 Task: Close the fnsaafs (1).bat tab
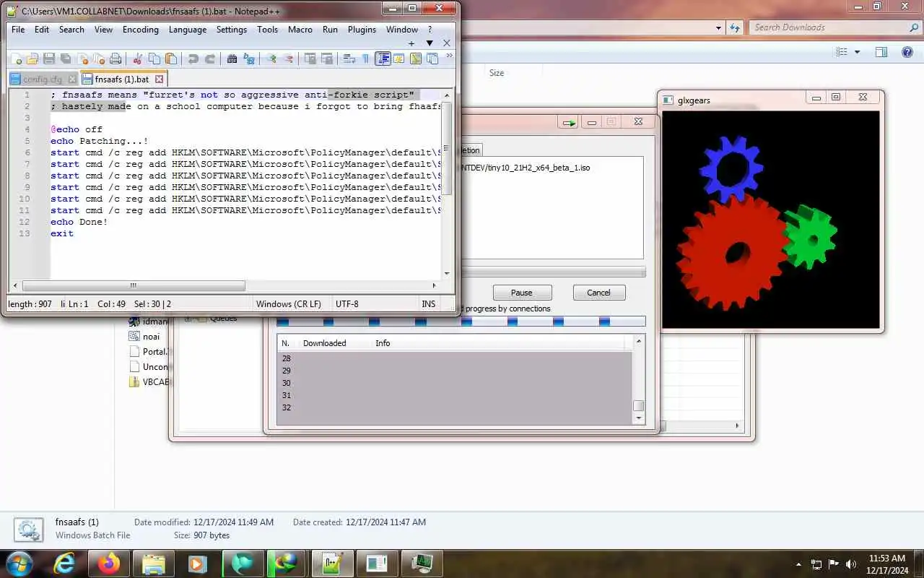coord(160,79)
